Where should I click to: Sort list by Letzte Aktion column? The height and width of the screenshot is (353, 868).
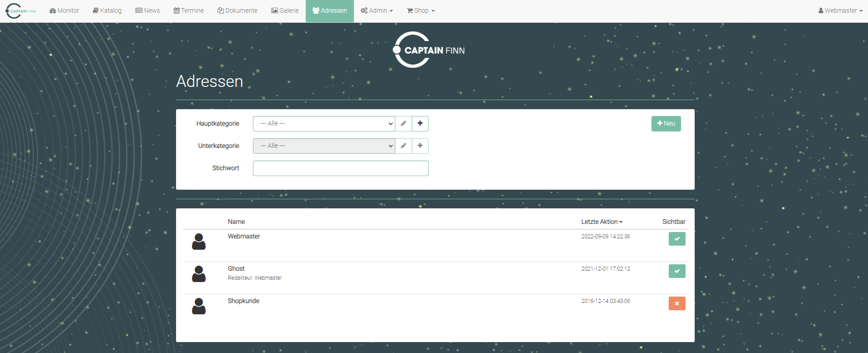coord(601,222)
